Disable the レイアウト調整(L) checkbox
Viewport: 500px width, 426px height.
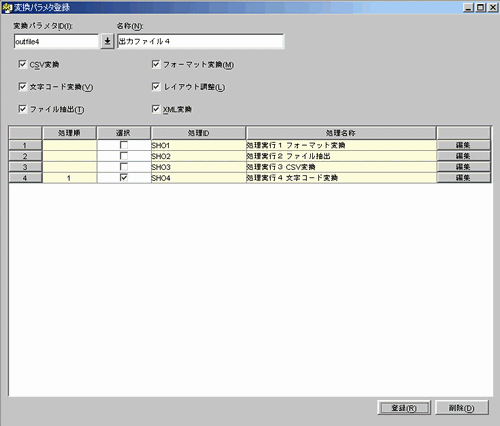(156, 87)
